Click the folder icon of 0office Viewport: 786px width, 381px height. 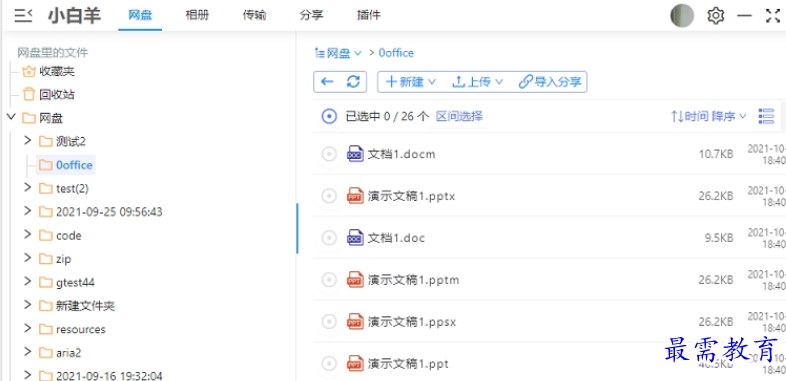point(46,165)
